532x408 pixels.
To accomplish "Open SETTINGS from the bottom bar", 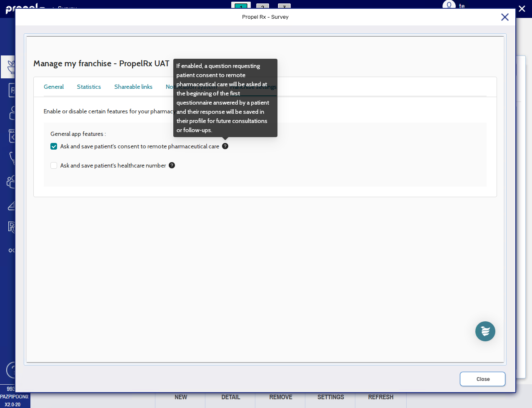I will [x=331, y=397].
